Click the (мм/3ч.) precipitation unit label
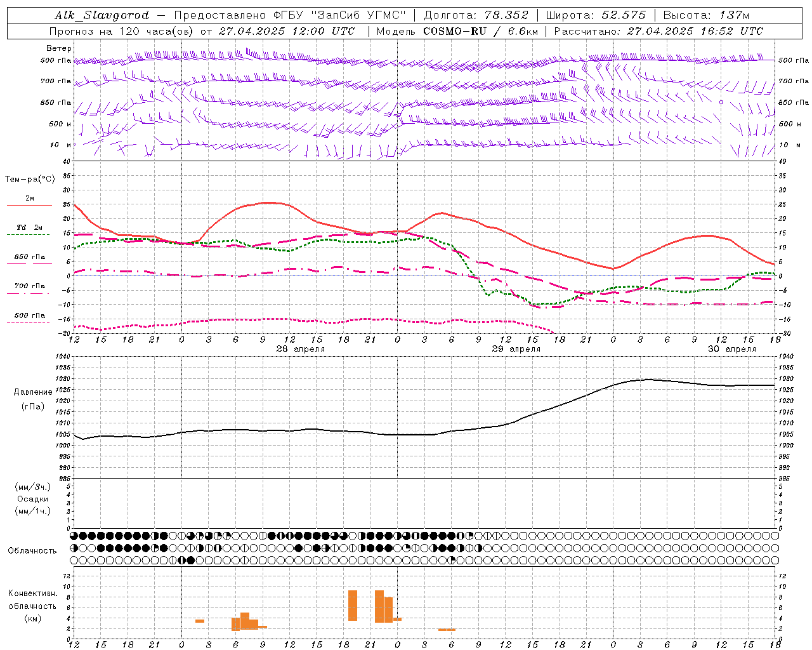812x650 pixels. click(33, 487)
